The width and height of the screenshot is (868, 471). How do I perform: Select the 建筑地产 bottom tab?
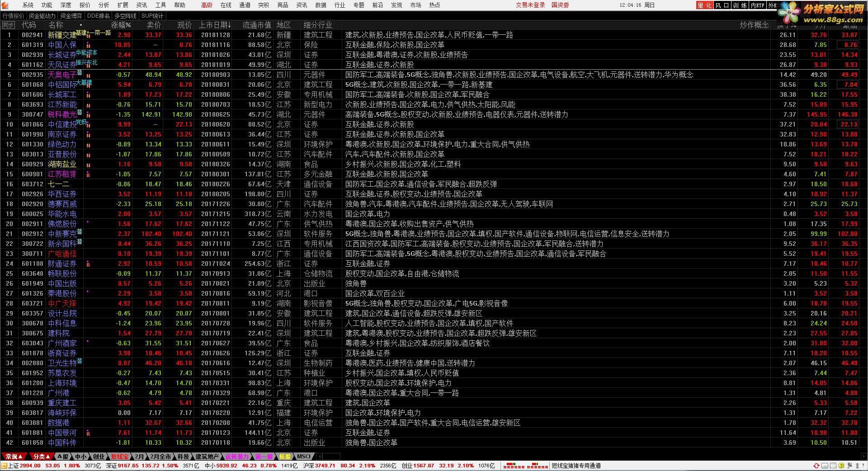pos(207,457)
